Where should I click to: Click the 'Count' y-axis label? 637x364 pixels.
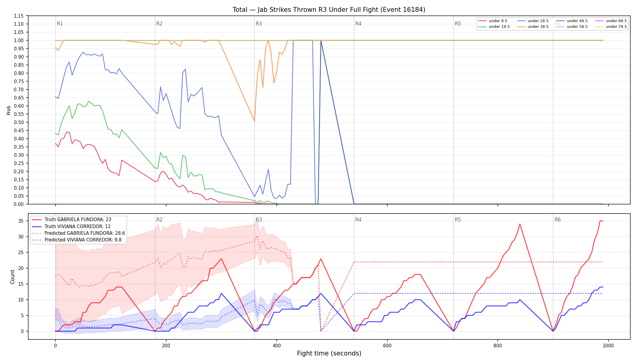click(12, 277)
